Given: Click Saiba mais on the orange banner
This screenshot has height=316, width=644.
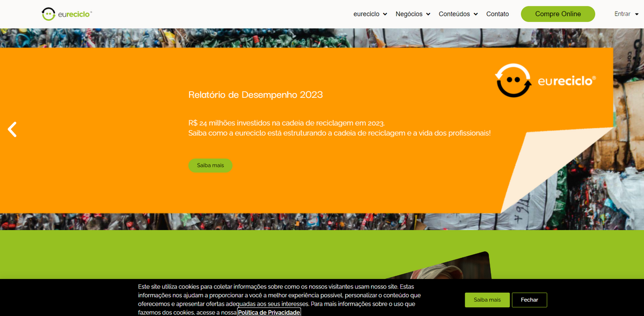Looking at the screenshot, I should 210,166.
